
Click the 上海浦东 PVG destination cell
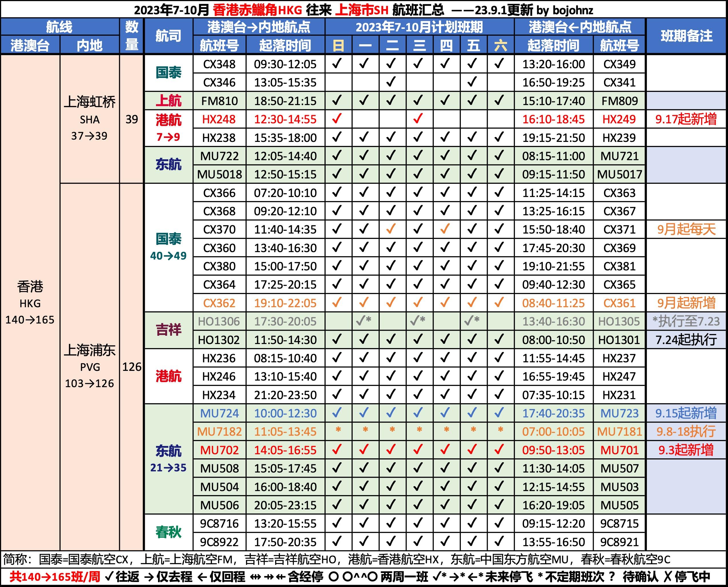point(90,367)
